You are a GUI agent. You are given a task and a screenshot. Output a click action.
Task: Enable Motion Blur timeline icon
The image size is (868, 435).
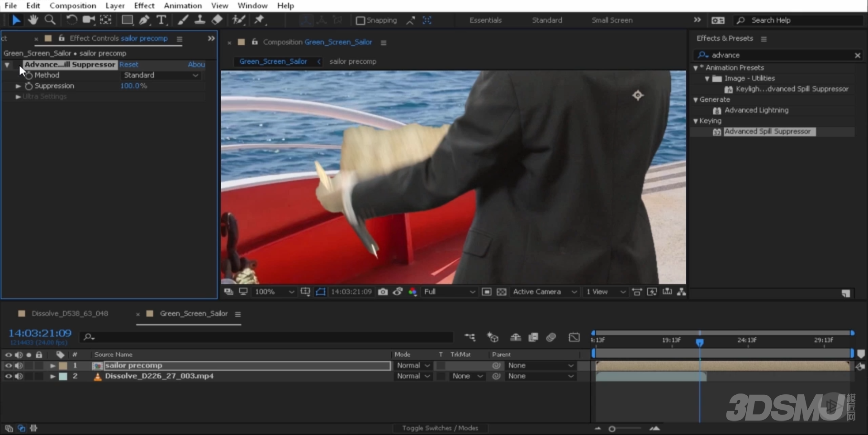[x=551, y=337]
